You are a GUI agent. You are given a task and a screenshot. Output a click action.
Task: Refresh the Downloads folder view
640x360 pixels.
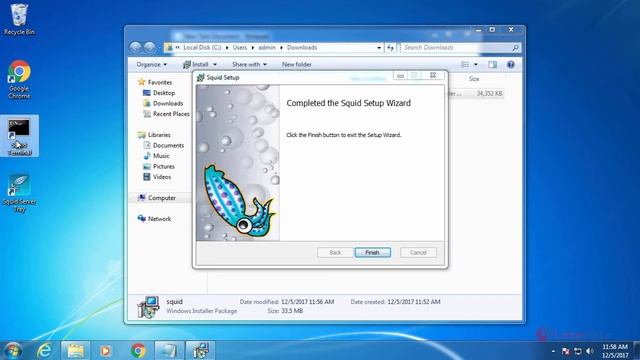tap(391, 48)
